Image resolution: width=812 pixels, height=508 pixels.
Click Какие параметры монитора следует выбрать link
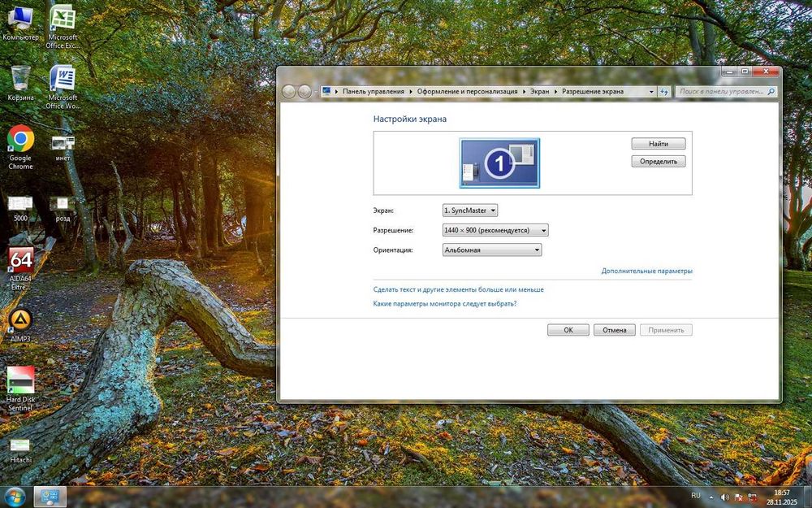(445, 303)
